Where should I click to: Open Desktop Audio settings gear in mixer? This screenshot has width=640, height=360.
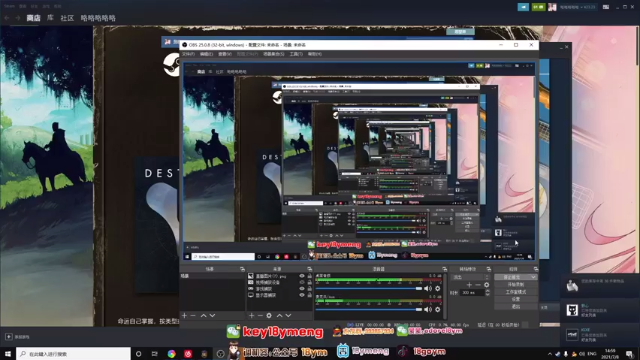438,289
